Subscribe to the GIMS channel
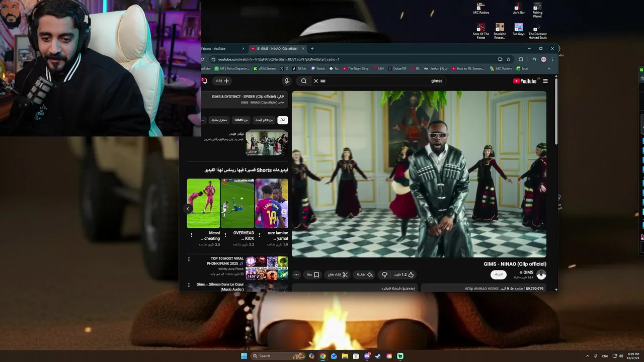 tap(499, 275)
